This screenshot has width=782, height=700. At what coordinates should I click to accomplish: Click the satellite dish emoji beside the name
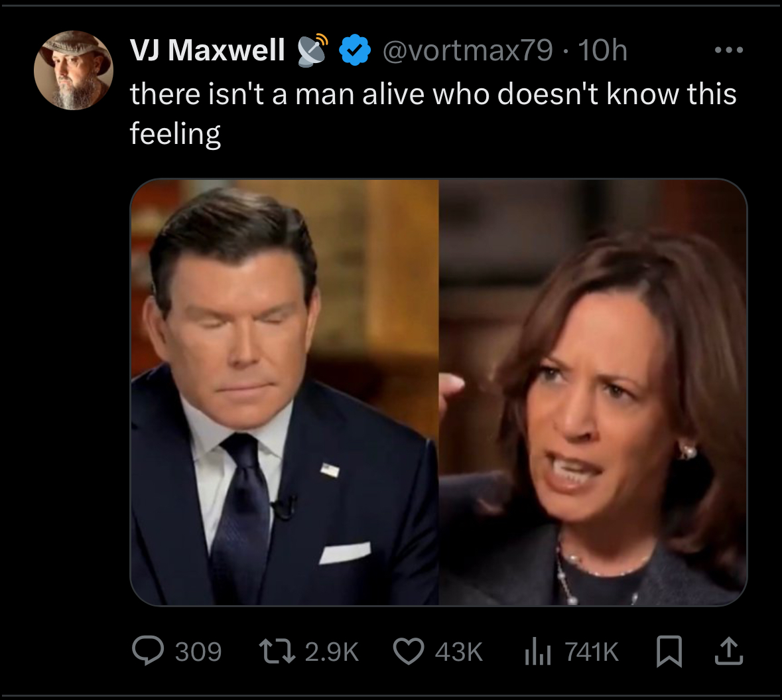tap(312, 49)
